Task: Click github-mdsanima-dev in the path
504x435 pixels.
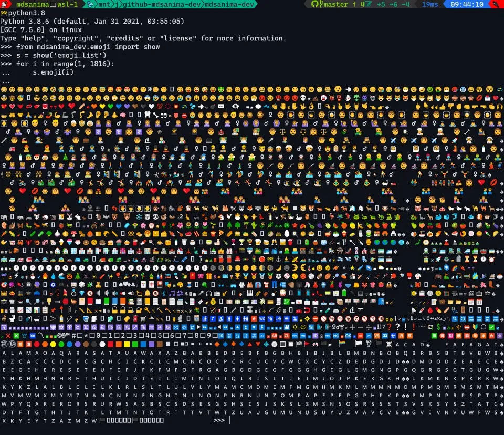Action: point(162,4)
